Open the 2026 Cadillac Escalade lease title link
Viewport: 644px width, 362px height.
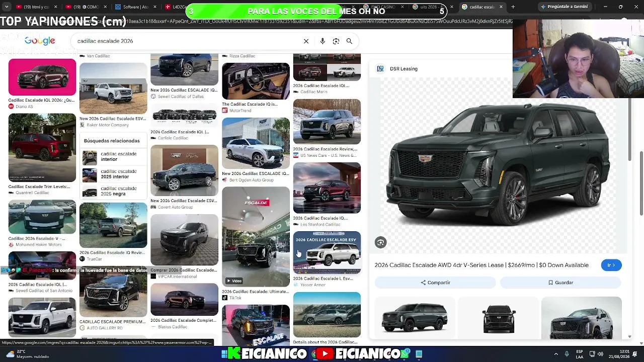tap(481, 265)
